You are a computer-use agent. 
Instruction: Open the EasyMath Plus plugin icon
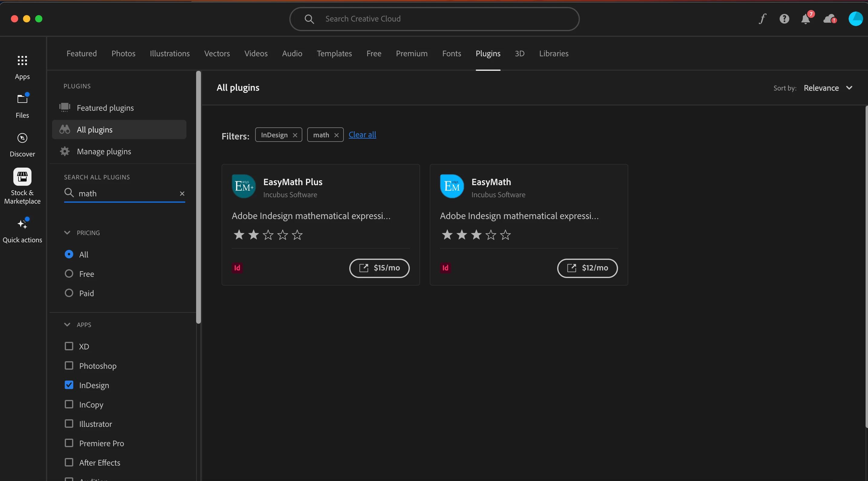point(244,186)
